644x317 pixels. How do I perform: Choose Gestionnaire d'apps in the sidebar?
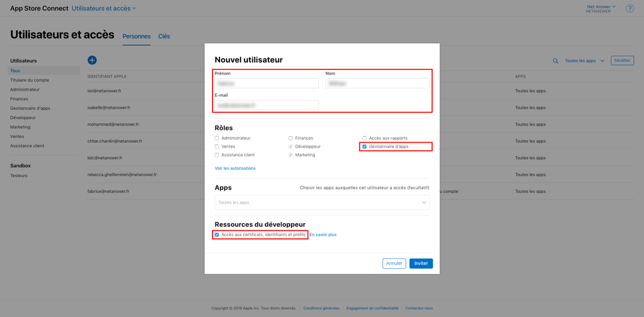[x=30, y=108]
